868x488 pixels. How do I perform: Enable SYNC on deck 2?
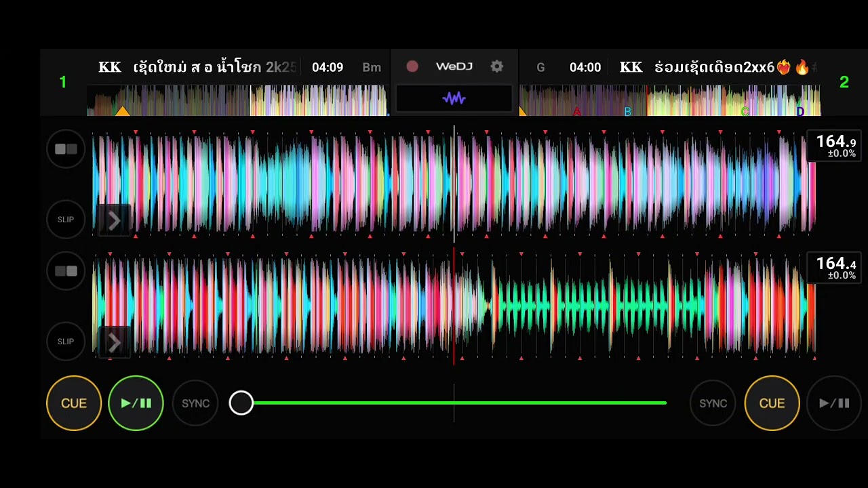pos(713,403)
